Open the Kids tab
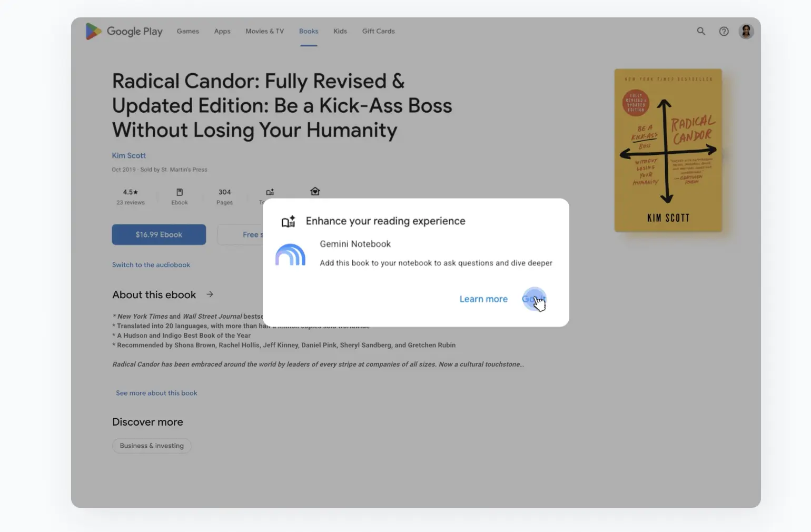Image resolution: width=811 pixels, height=532 pixels. point(340,31)
